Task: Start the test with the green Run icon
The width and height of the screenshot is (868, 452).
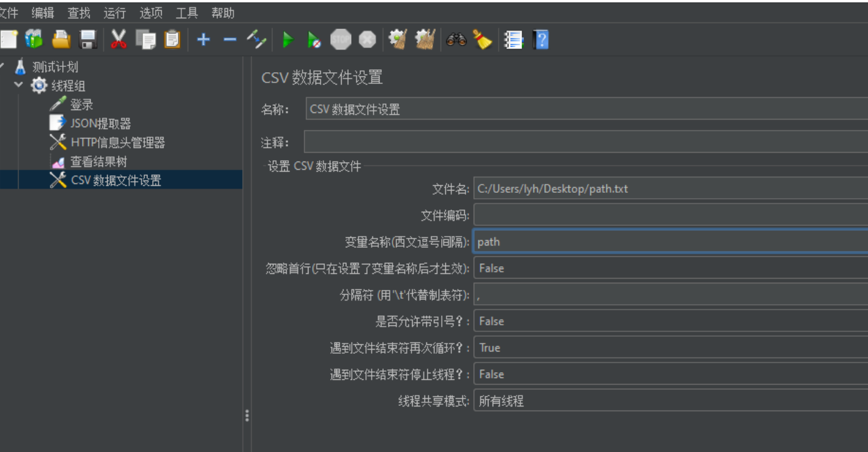Action: [x=288, y=40]
